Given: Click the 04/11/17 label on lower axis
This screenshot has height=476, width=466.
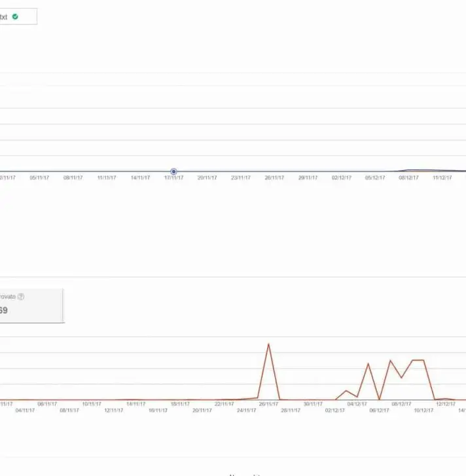Looking at the screenshot, I should (25, 411).
